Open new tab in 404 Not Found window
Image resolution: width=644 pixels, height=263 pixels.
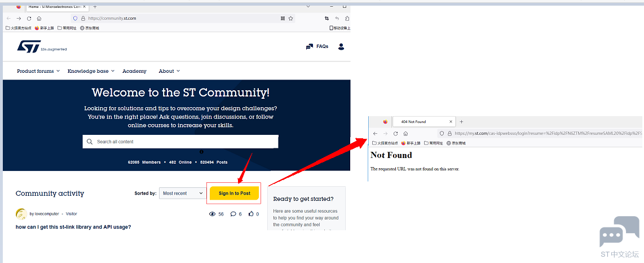pos(461,122)
